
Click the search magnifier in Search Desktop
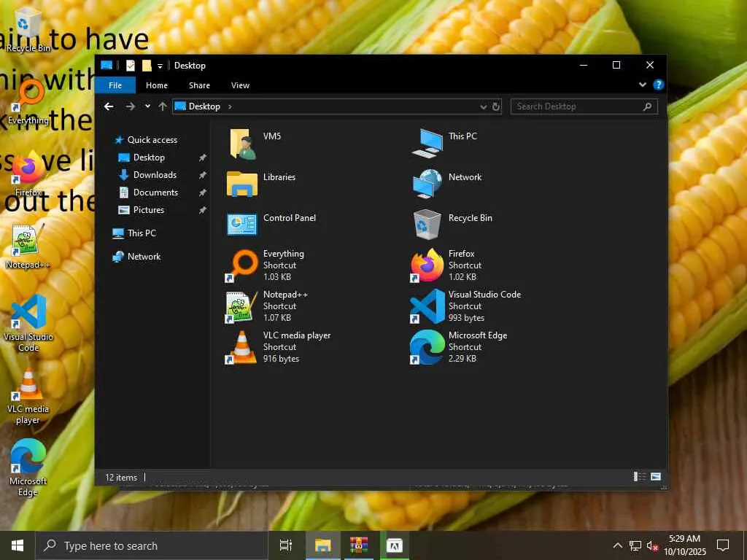[647, 106]
